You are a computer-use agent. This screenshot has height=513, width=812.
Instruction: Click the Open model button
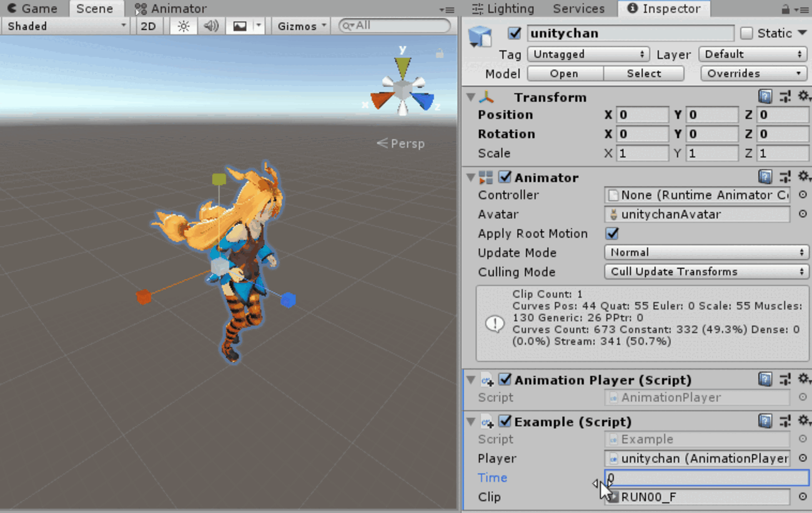[x=565, y=74]
